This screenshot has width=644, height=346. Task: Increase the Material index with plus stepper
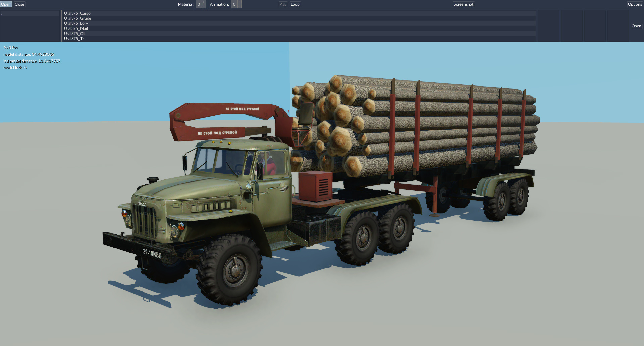point(204,2)
